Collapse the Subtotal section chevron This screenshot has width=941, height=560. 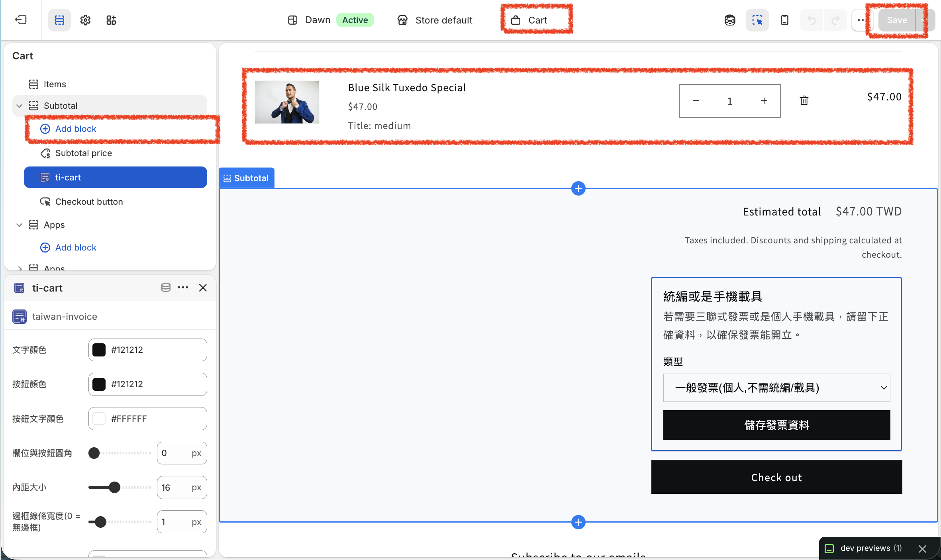tap(19, 106)
